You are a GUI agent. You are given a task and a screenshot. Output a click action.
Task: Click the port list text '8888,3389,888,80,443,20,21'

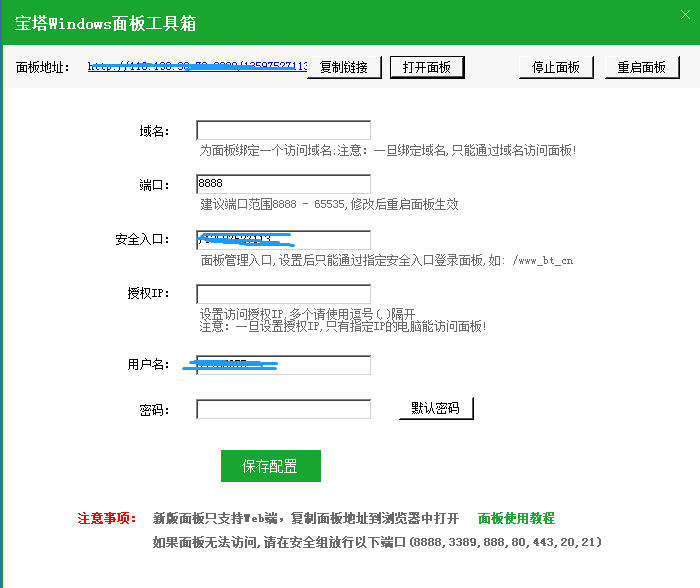coord(505,542)
